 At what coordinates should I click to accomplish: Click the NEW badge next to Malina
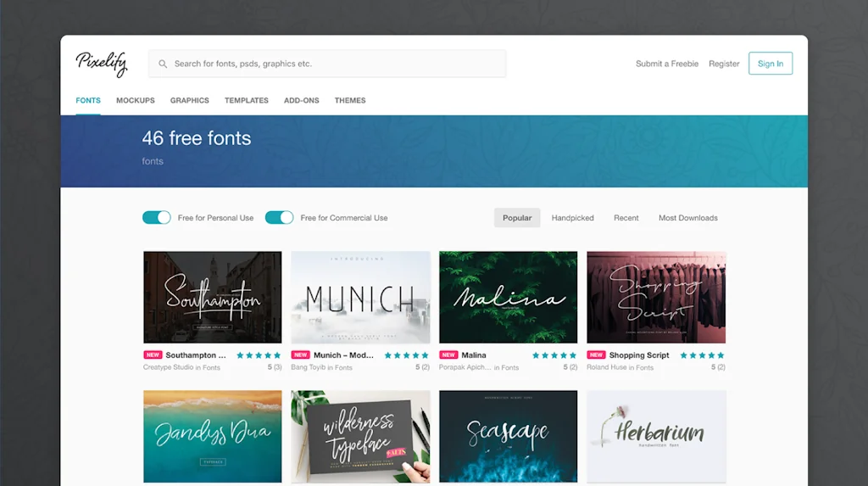pos(448,355)
